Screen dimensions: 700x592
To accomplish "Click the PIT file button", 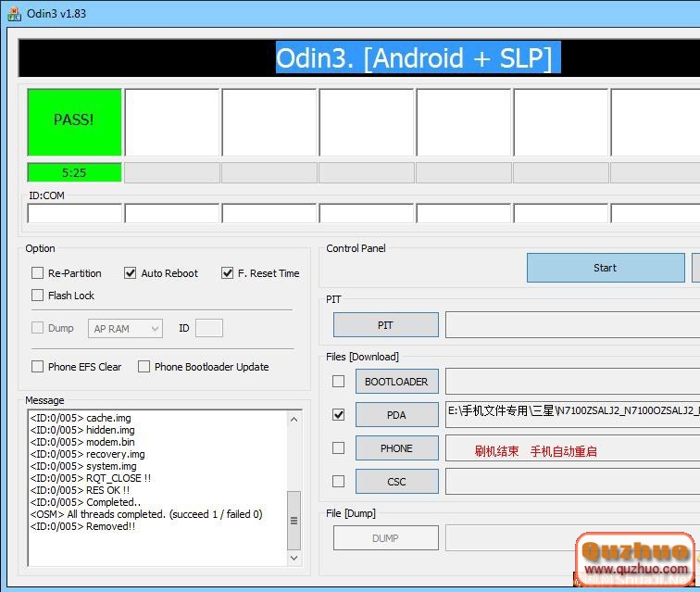I will coord(385,325).
